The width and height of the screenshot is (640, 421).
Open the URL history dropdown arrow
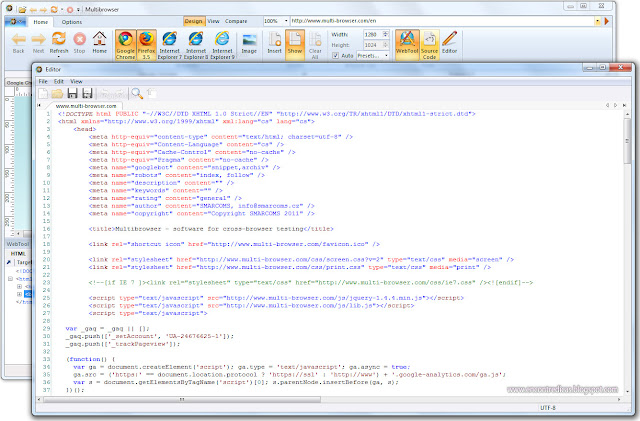598,21
